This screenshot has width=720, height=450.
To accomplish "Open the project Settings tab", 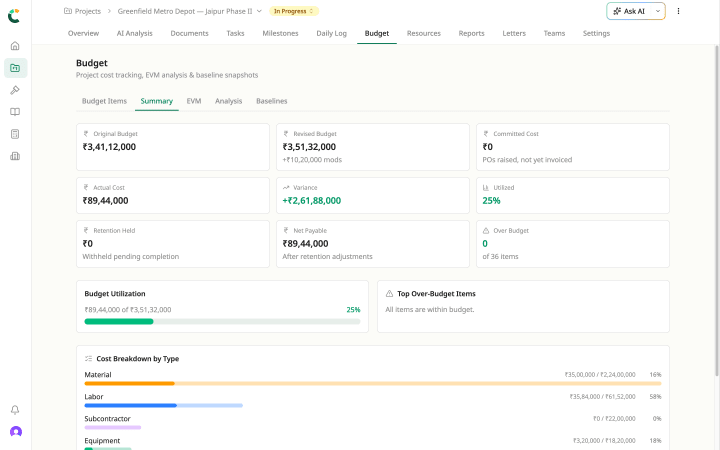I will [596, 33].
